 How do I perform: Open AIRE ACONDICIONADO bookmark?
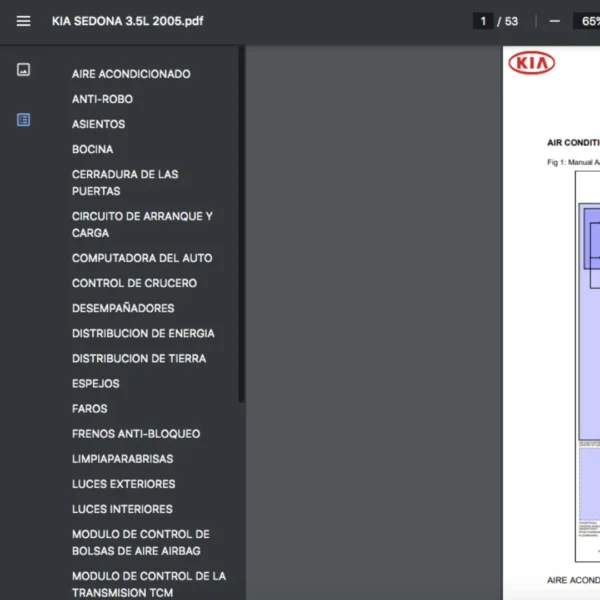point(131,74)
